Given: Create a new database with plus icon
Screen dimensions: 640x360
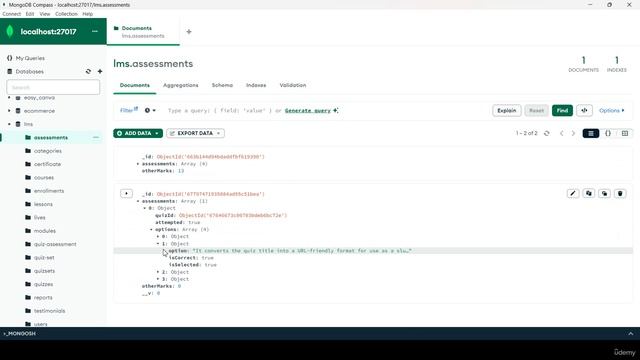Looking at the screenshot, I should tap(100, 71).
